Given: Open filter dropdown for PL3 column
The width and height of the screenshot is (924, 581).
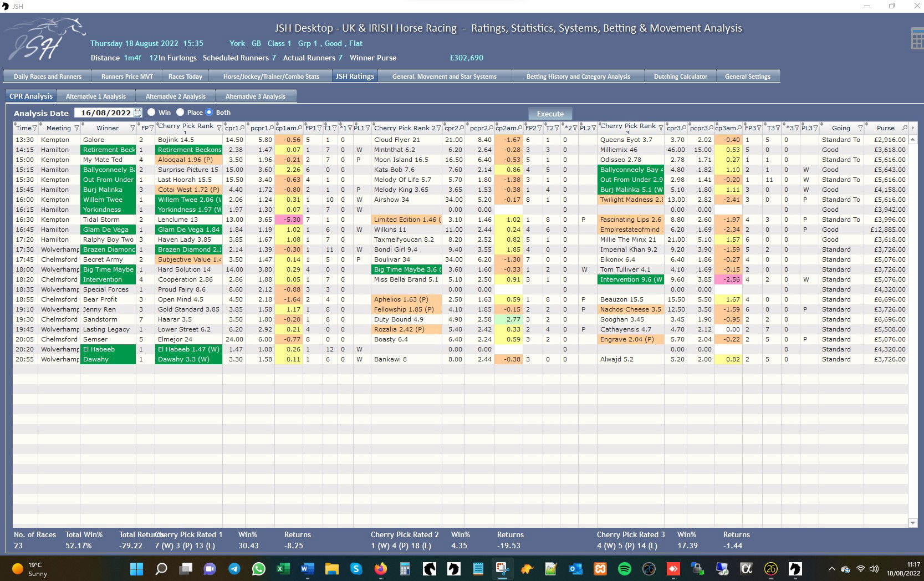Looking at the screenshot, I should click(x=815, y=128).
